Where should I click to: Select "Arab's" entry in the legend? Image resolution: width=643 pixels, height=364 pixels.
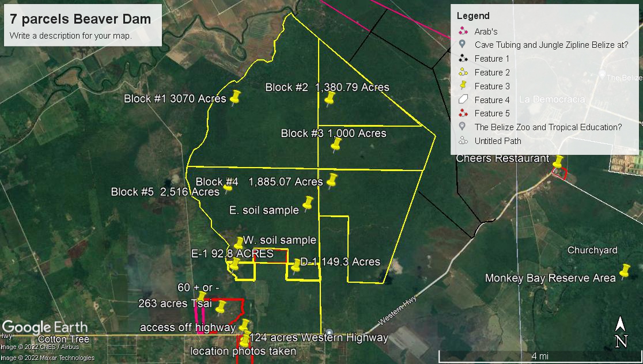tap(486, 31)
